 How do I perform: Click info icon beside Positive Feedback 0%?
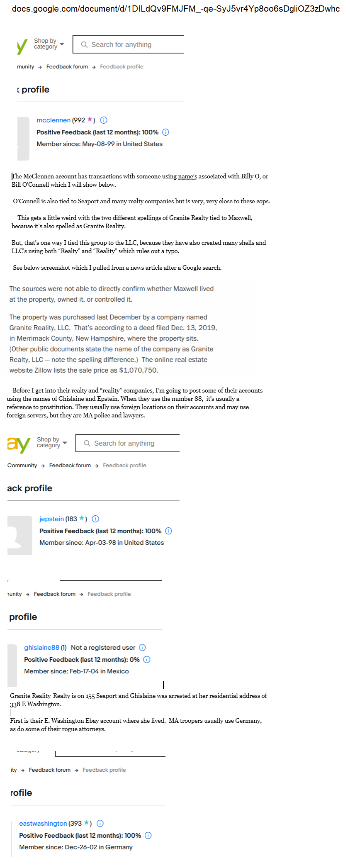(147, 660)
